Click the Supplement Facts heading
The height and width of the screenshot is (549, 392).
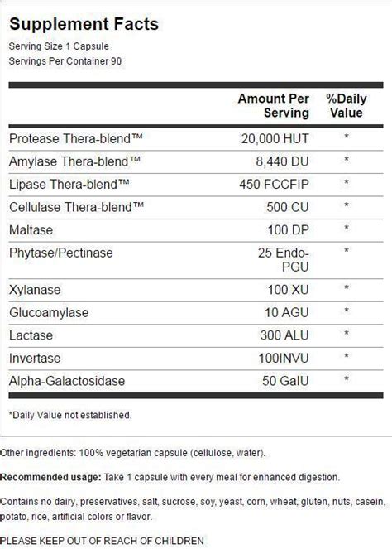point(84,24)
